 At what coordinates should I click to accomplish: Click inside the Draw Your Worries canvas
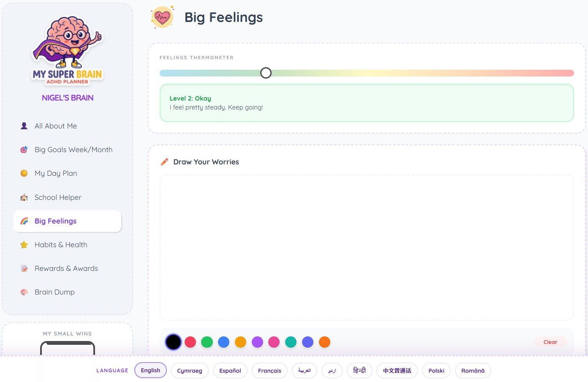tap(367, 248)
